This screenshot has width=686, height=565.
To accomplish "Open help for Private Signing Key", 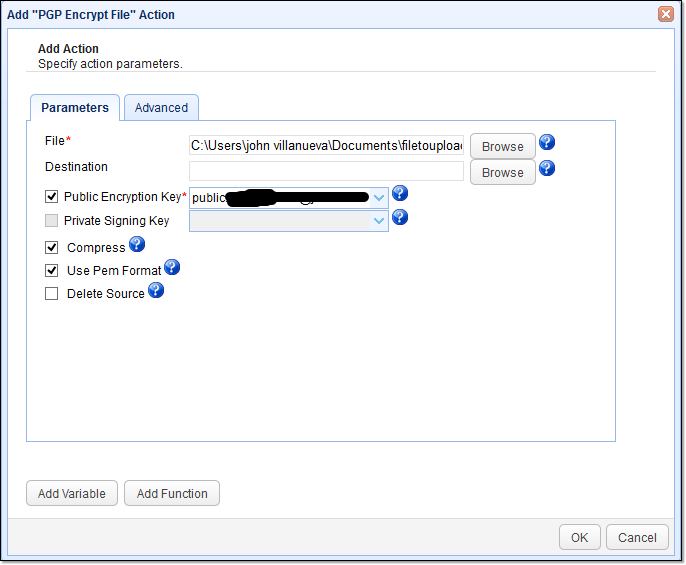I will 400,217.
